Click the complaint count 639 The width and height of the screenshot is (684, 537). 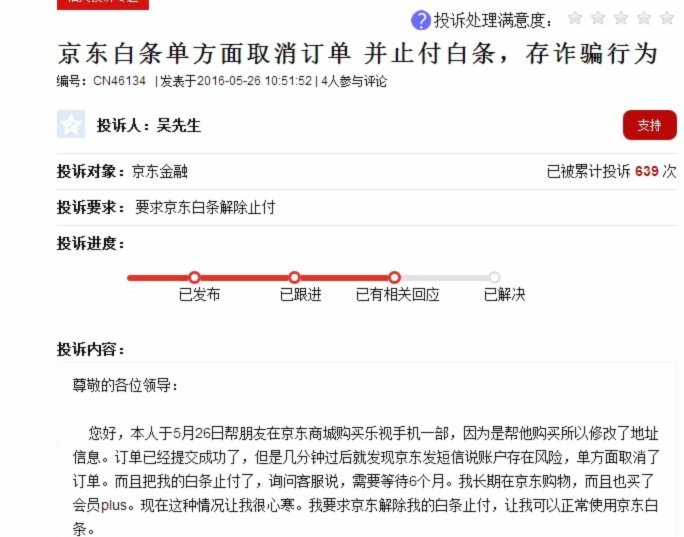(x=646, y=171)
